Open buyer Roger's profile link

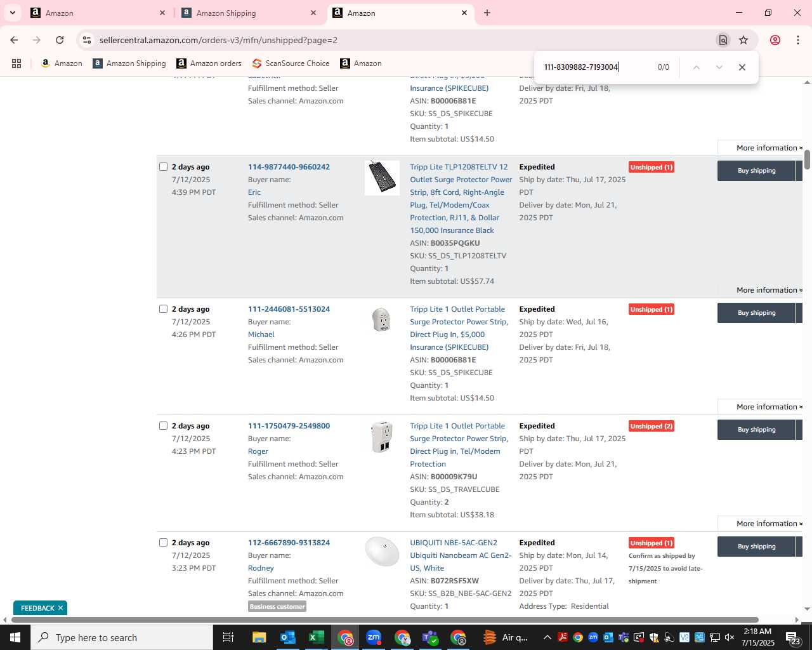258,451
